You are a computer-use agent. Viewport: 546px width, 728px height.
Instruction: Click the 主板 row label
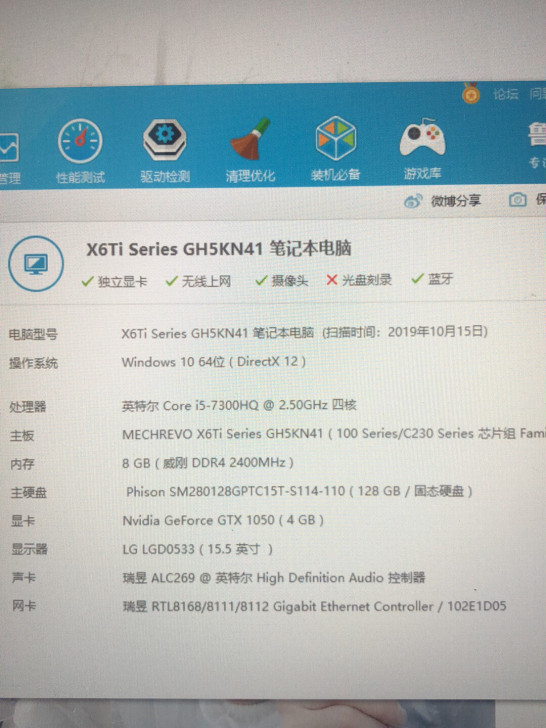(22, 436)
